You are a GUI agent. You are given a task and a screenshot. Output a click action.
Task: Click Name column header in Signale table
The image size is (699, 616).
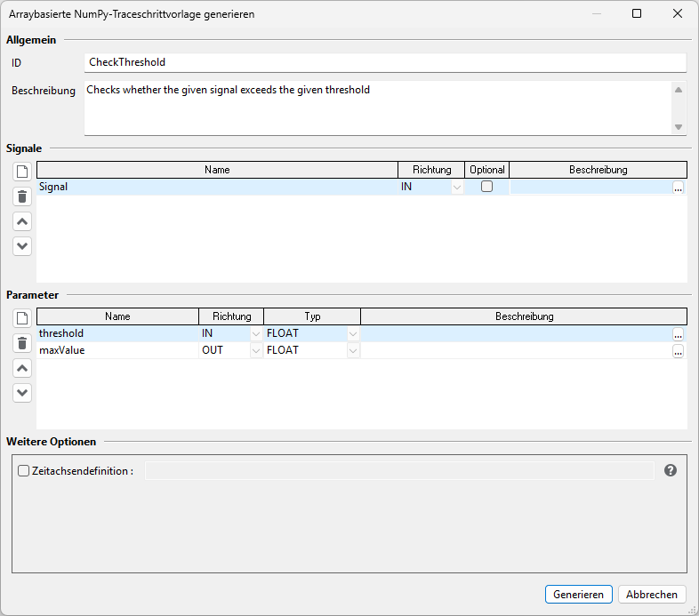pyautogui.click(x=217, y=170)
